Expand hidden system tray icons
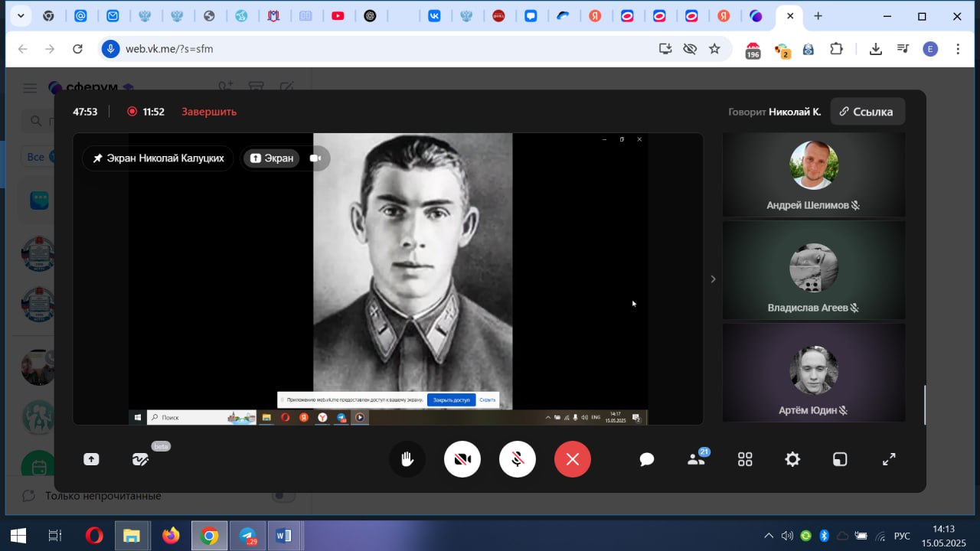This screenshot has height=551, width=980. pyautogui.click(x=769, y=536)
